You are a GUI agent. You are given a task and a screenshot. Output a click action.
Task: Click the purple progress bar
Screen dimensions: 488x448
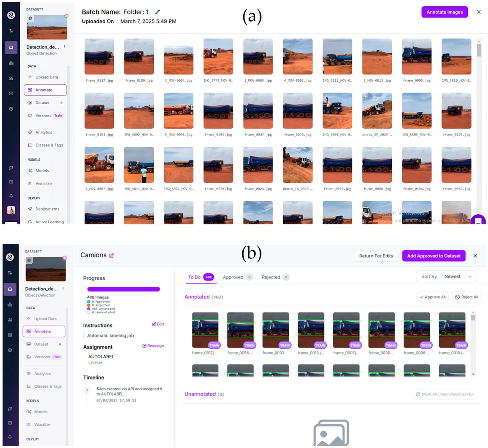(123, 289)
